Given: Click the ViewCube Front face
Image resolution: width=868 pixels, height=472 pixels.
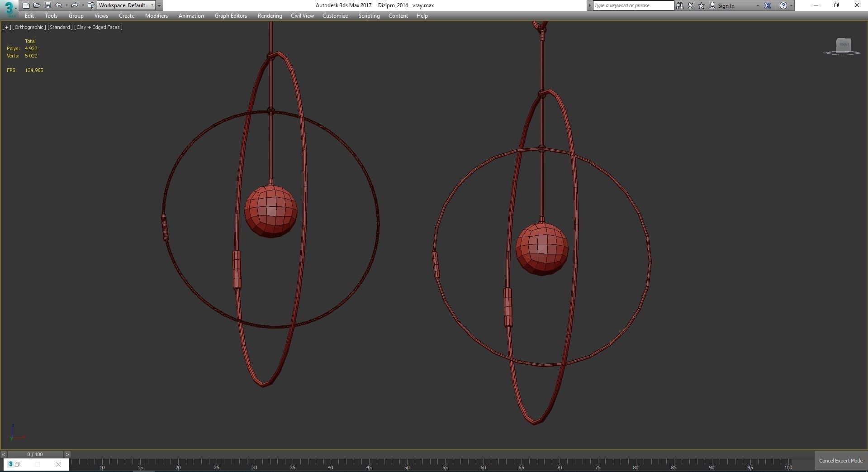Looking at the screenshot, I should (x=844, y=44).
